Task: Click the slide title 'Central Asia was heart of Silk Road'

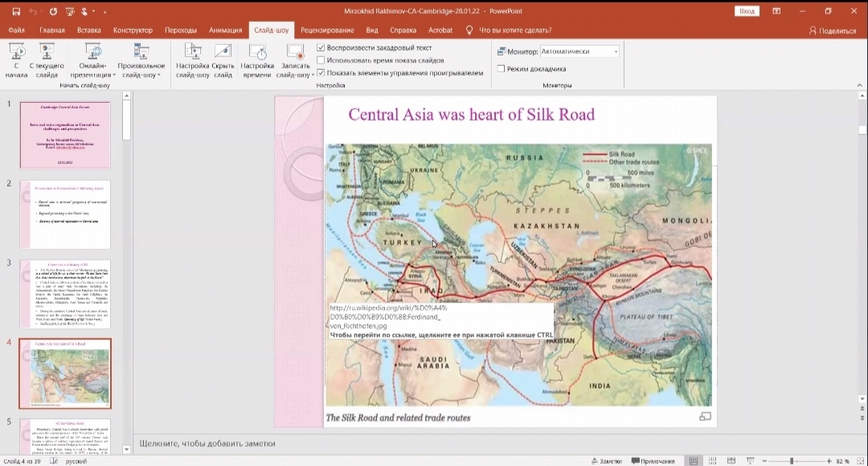Action: click(472, 115)
